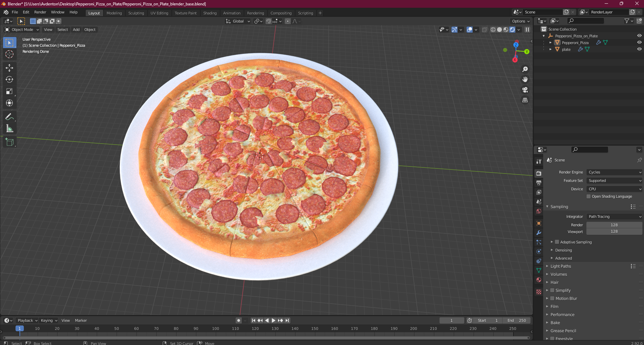This screenshot has width=644, height=345.
Task: Open the Global transform orientation dropdown
Action: click(238, 21)
